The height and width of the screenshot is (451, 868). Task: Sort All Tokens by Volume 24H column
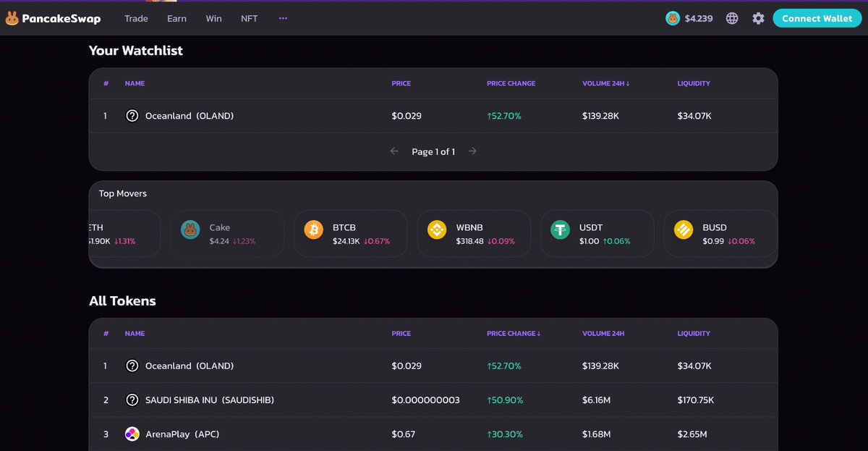[x=603, y=334]
